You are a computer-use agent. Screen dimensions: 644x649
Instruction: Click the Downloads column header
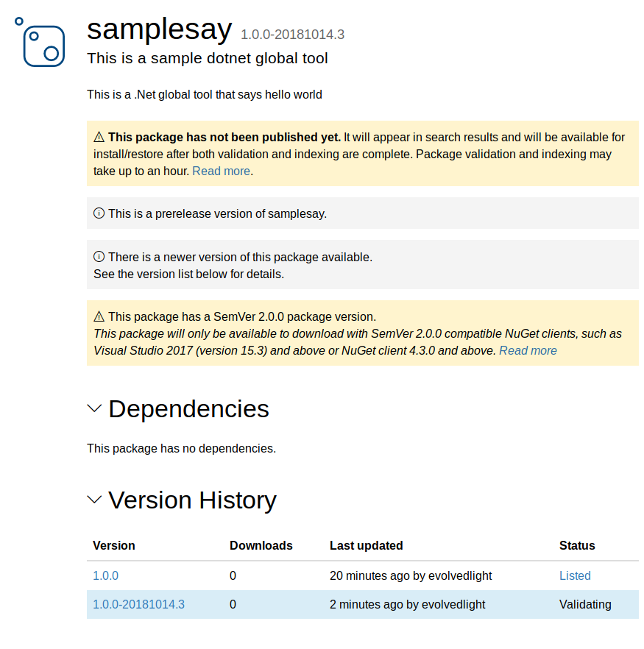pos(261,545)
